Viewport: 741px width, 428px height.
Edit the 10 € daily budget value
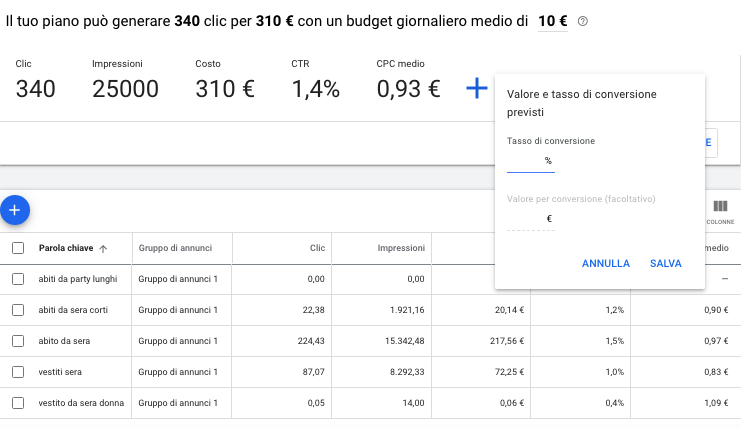(x=552, y=21)
